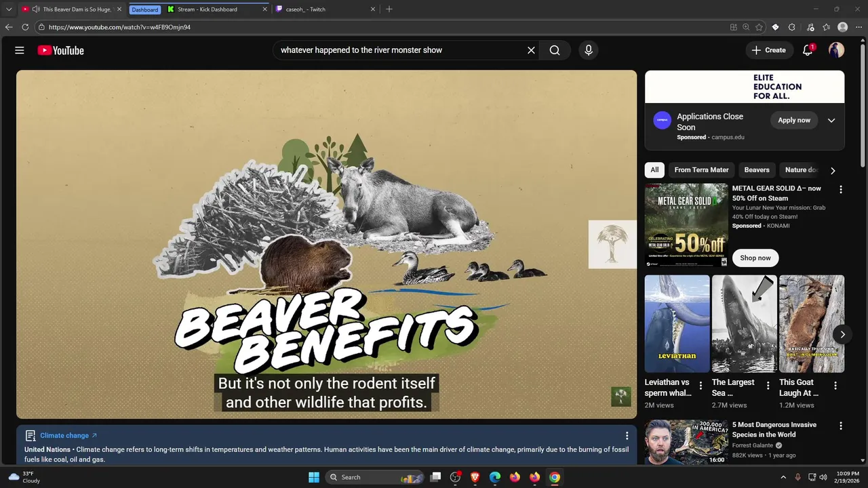The width and height of the screenshot is (868, 488).
Task: Open the volume control in system tray
Action: (823, 477)
